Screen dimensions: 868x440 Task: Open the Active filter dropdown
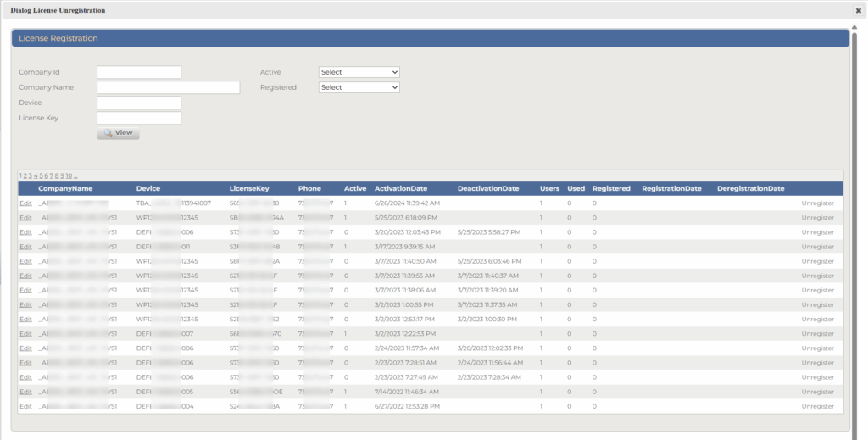(359, 72)
